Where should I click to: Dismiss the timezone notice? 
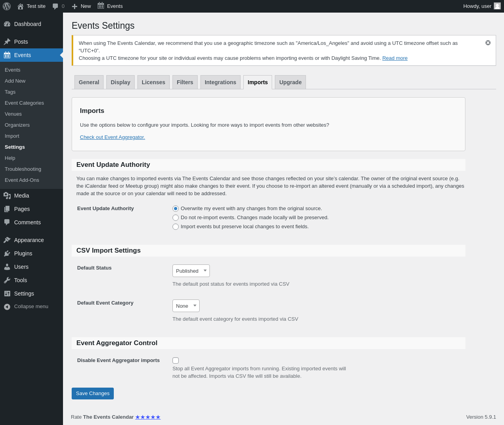tap(488, 43)
